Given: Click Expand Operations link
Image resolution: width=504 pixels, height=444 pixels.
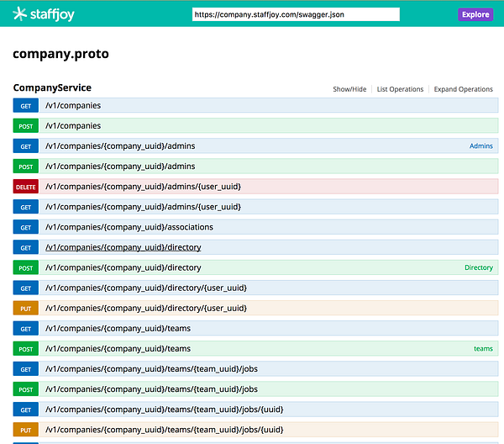Looking at the screenshot, I should tap(463, 89).
